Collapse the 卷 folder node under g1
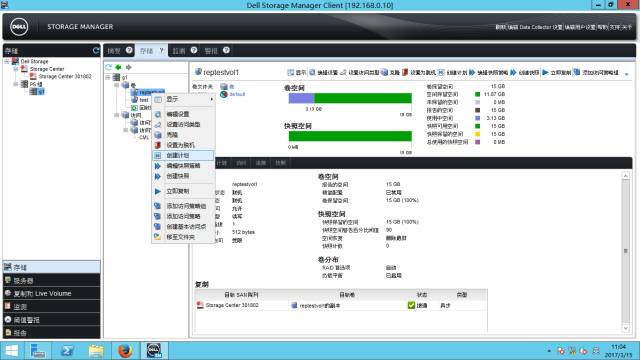 point(117,85)
